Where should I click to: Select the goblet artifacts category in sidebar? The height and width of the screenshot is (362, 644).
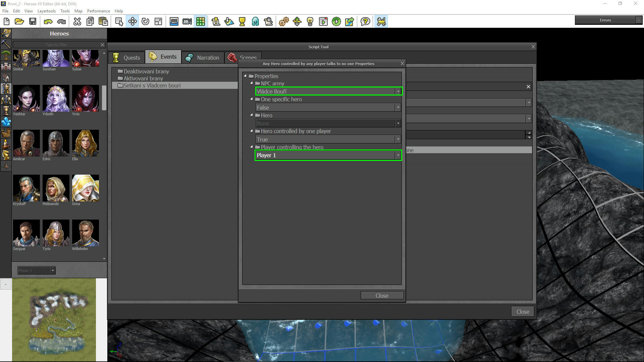(x=6, y=110)
